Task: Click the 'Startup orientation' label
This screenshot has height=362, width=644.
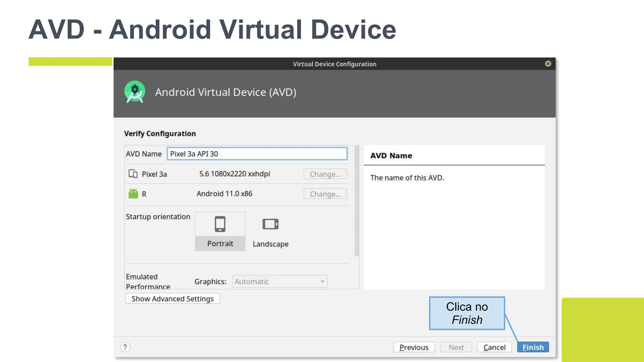Action: coord(158,217)
